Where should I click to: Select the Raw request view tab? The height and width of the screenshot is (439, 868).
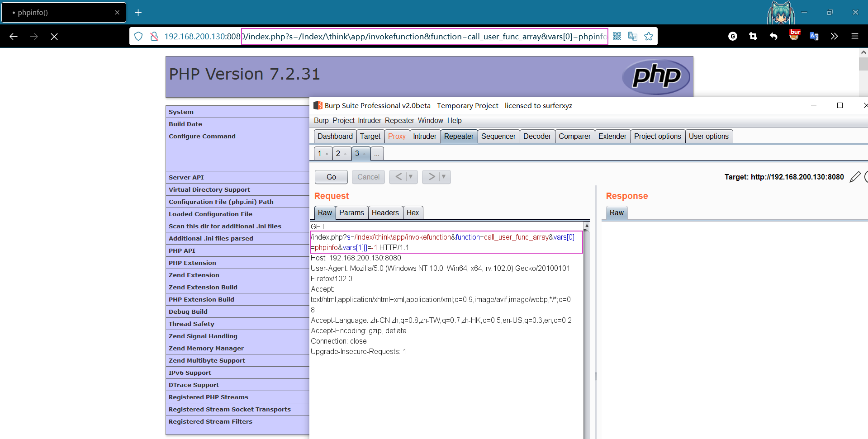coord(325,212)
